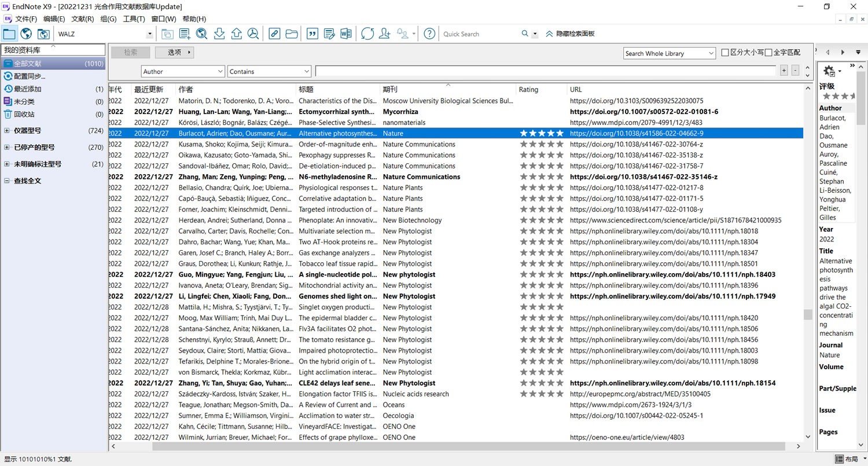Click the Find Full Text icon
868x466 pixels.
point(253,34)
